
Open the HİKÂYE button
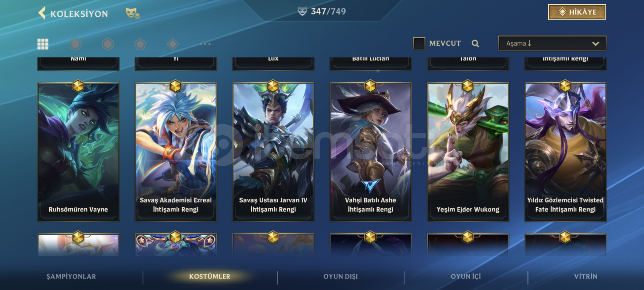click(x=577, y=12)
